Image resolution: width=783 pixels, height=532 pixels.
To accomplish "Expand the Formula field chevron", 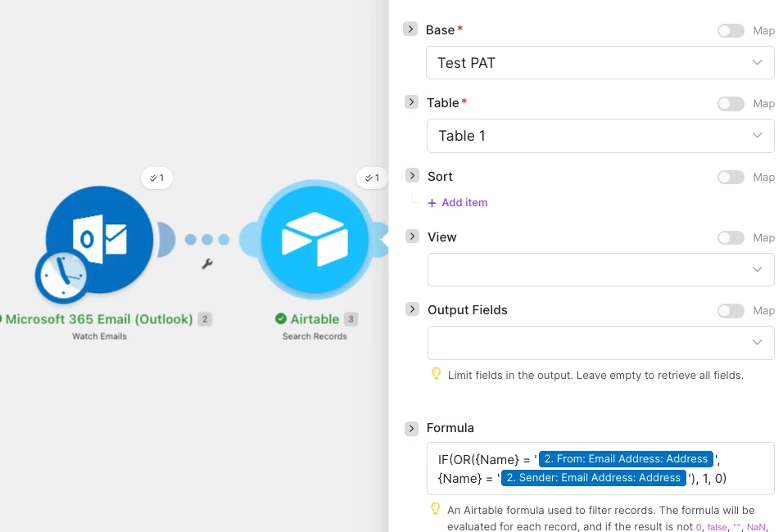I will coord(411,428).
